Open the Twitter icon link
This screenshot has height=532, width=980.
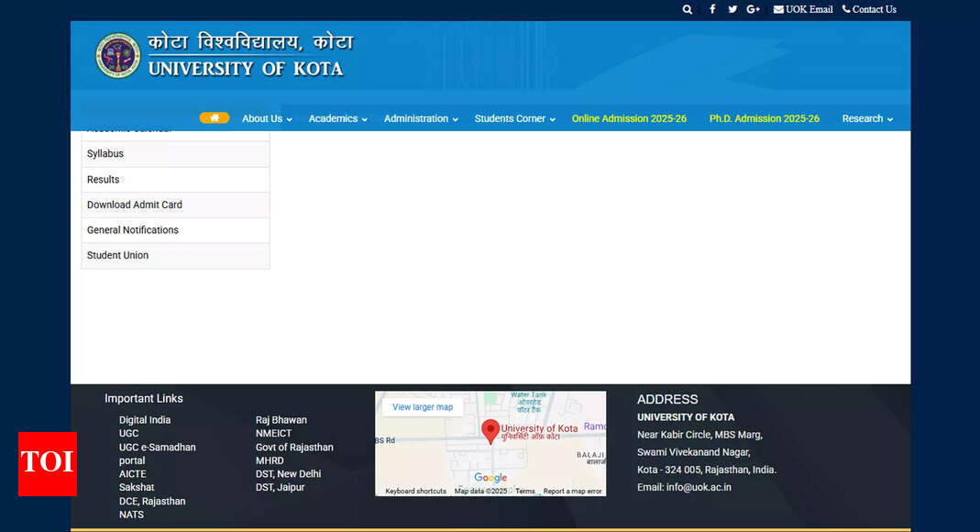[732, 9]
